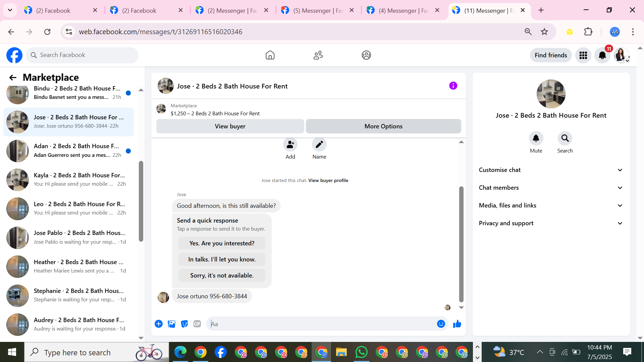
Task: Click the Name edit pencil icon
Action: (319, 145)
